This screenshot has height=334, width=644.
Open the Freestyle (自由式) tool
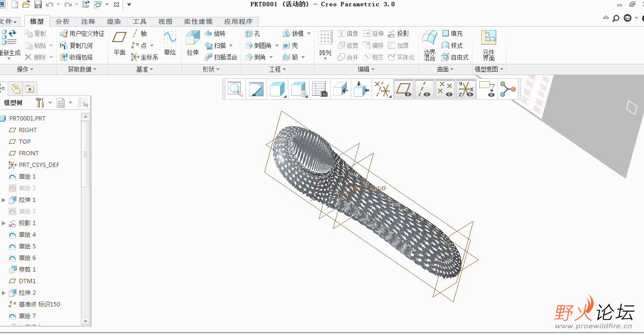[x=455, y=57]
